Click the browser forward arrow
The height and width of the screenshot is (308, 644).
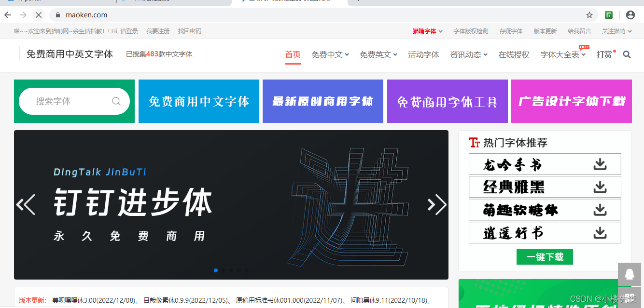[x=23, y=15]
